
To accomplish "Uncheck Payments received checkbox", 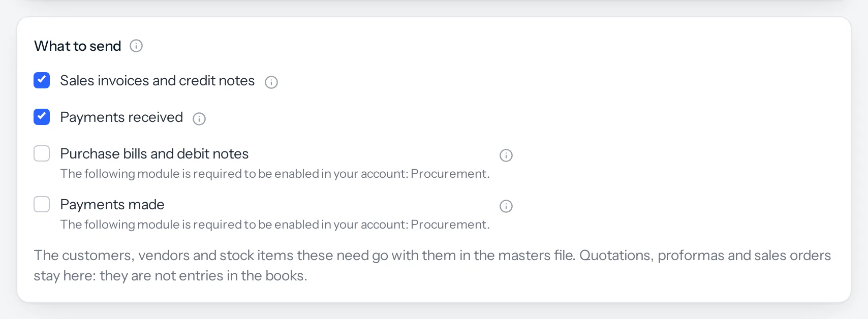I will click(x=42, y=117).
